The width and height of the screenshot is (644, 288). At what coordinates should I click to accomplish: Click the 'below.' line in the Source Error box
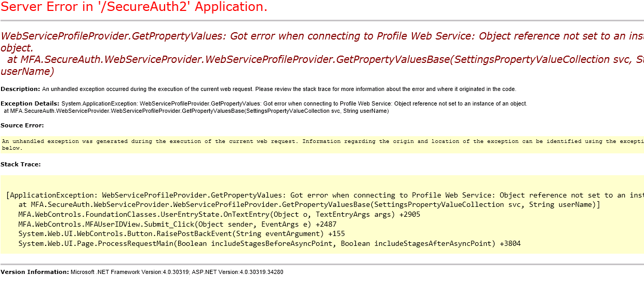(x=11, y=148)
